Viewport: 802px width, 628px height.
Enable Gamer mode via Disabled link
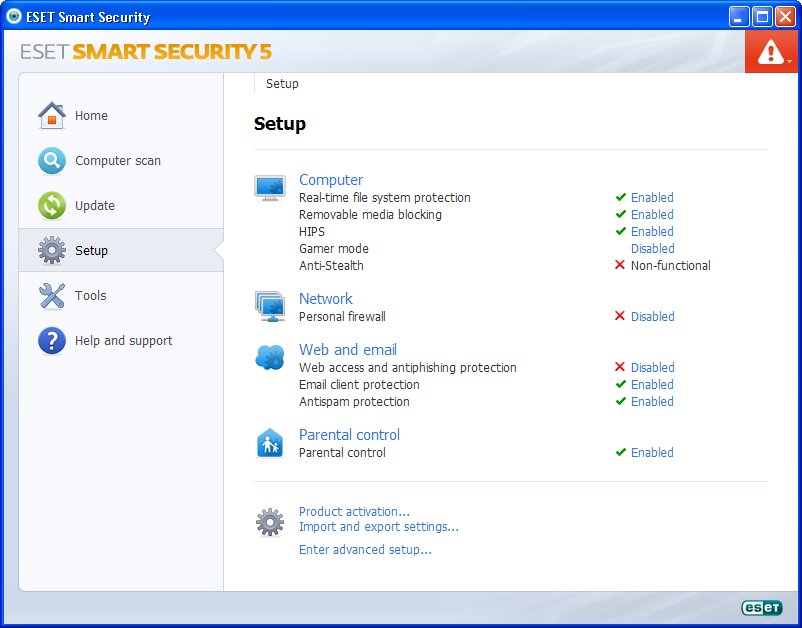click(x=653, y=249)
